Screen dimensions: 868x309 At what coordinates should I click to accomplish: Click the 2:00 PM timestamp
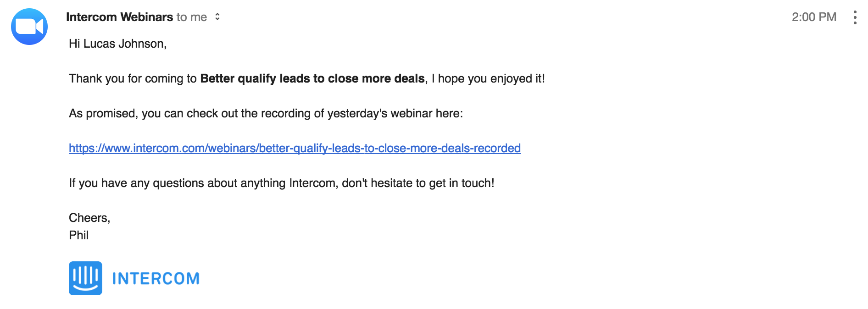pos(814,17)
